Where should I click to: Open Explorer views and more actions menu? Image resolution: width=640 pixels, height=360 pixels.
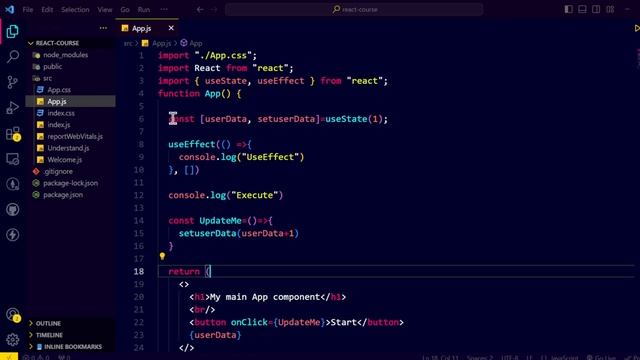[x=103, y=28]
